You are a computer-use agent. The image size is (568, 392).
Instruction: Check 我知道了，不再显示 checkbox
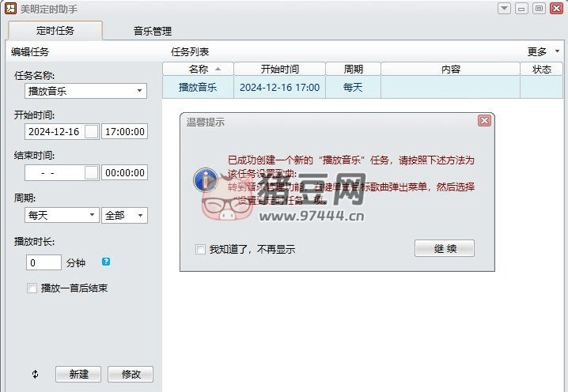pyautogui.click(x=200, y=249)
